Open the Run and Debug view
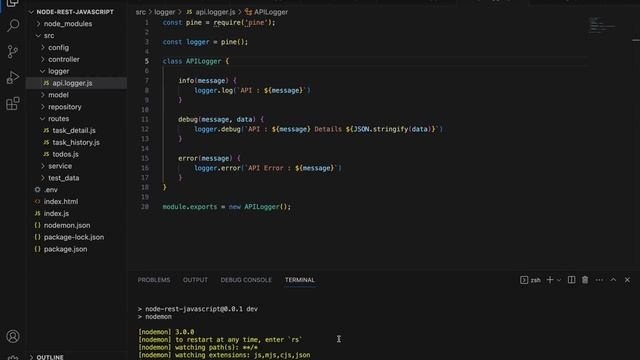This screenshot has width=640, height=360. (x=13, y=77)
